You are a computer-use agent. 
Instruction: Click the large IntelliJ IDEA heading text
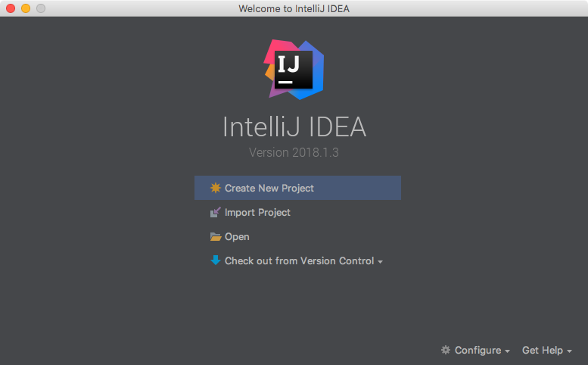[x=294, y=126]
